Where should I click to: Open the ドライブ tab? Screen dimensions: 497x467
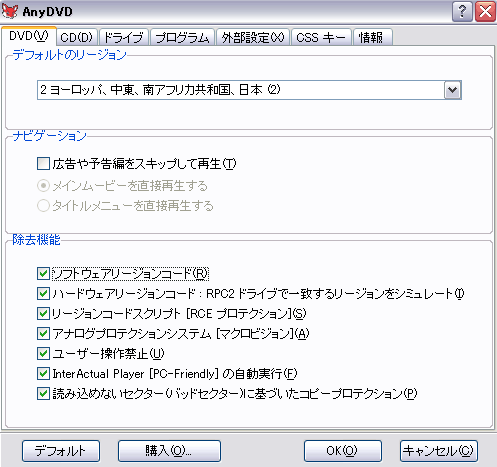click(x=124, y=37)
